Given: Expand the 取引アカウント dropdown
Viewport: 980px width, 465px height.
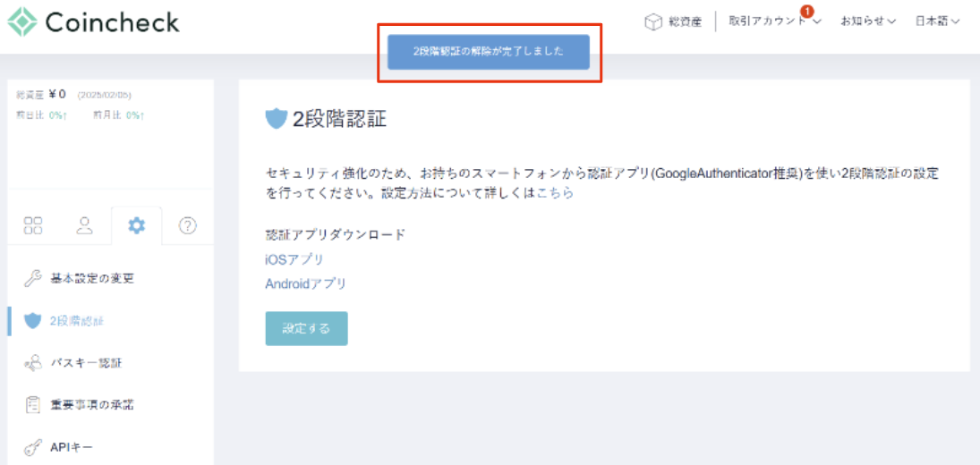Looking at the screenshot, I should pyautogui.click(x=774, y=21).
